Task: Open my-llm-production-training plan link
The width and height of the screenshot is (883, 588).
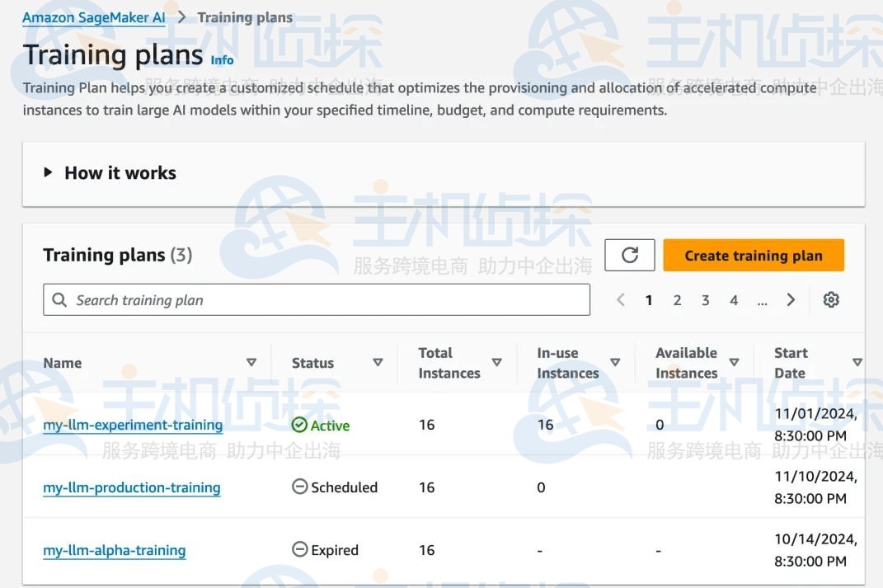Action: 132,488
